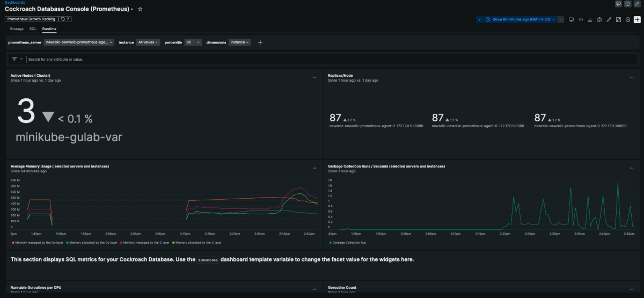Duplicate dashboard with the copy icon
Image resolution: width=644 pixels, height=298 pixels.
[x=599, y=19]
